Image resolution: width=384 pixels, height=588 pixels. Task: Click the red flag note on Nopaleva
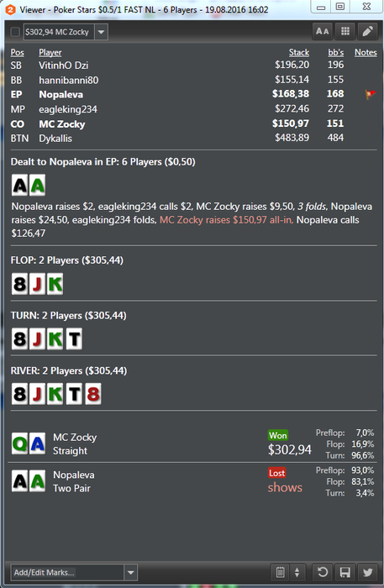pos(371,94)
